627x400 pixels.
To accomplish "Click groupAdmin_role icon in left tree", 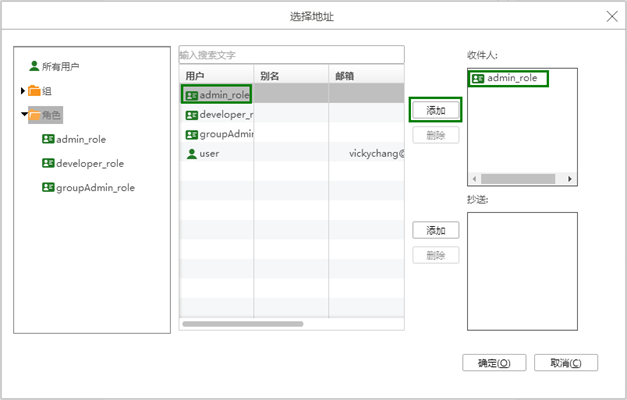I will click(48, 187).
